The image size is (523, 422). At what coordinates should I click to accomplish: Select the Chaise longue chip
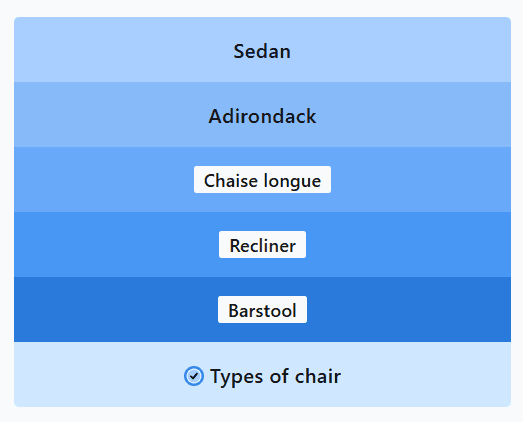click(263, 179)
